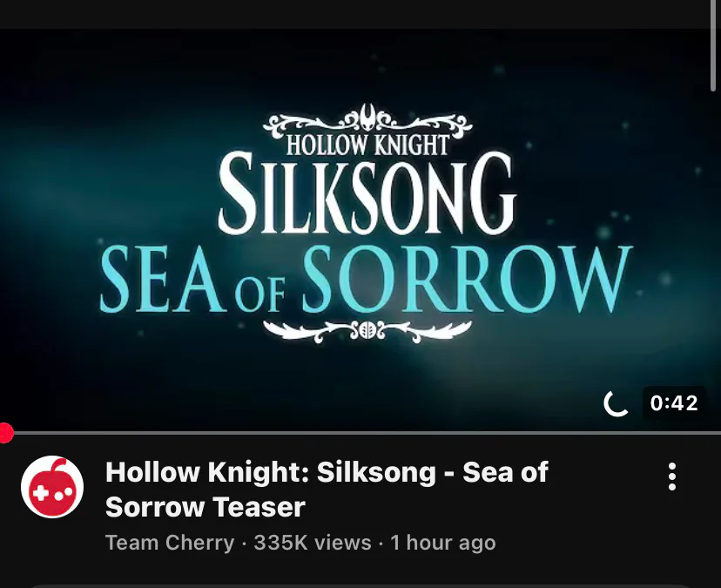The height and width of the screenshot is (588, 721).
Task: Click the ornament below Sea of Sorrow
Action: point(367,331)
